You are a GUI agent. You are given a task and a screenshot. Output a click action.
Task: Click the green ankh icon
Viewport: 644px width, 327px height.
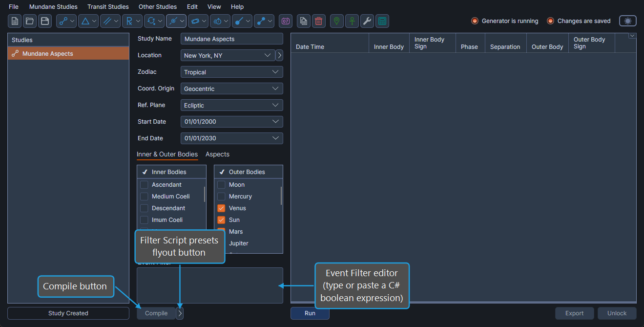[352, 21]
